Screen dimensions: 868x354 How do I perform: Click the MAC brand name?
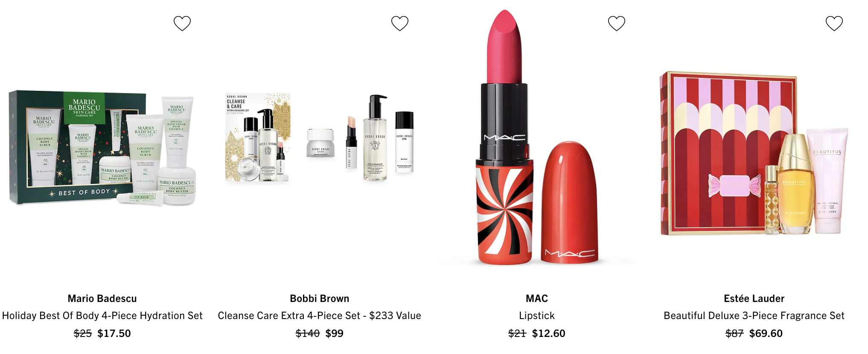point(537,299)
